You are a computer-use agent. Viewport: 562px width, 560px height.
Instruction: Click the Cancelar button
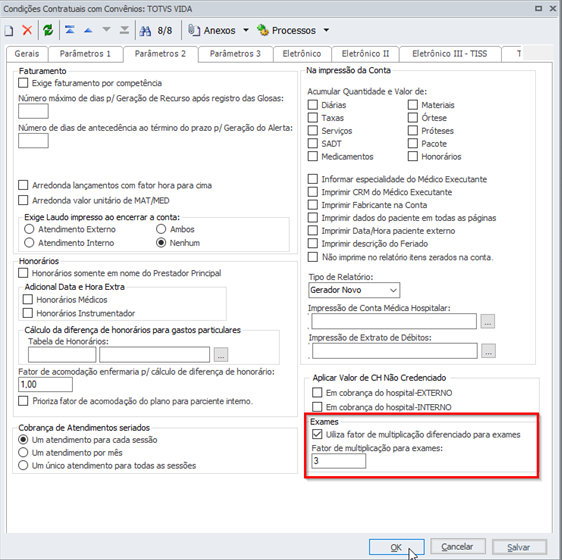pyautogui.click(x=458, y=547)
